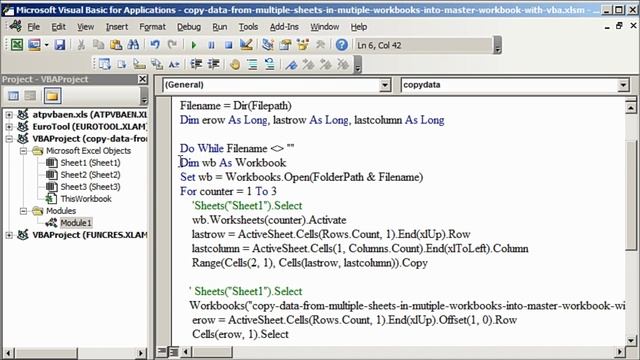640x360 pixels.
Task: Open the File menu
Action: click(x=33, y=27)
